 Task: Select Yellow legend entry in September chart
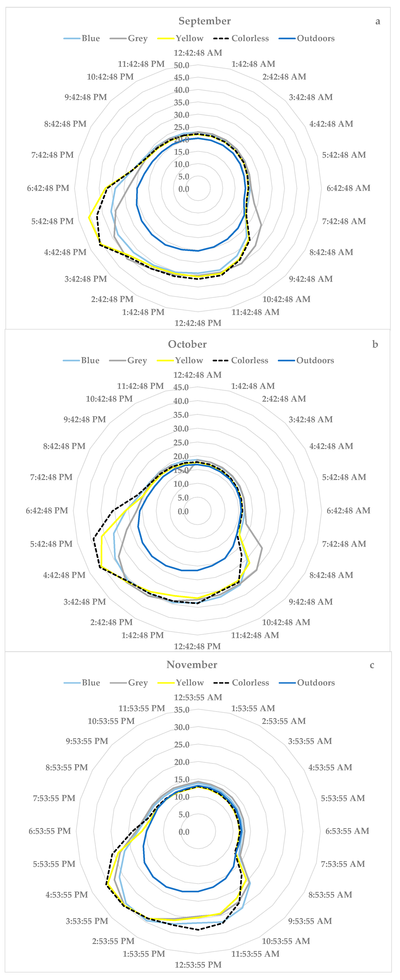189,38
